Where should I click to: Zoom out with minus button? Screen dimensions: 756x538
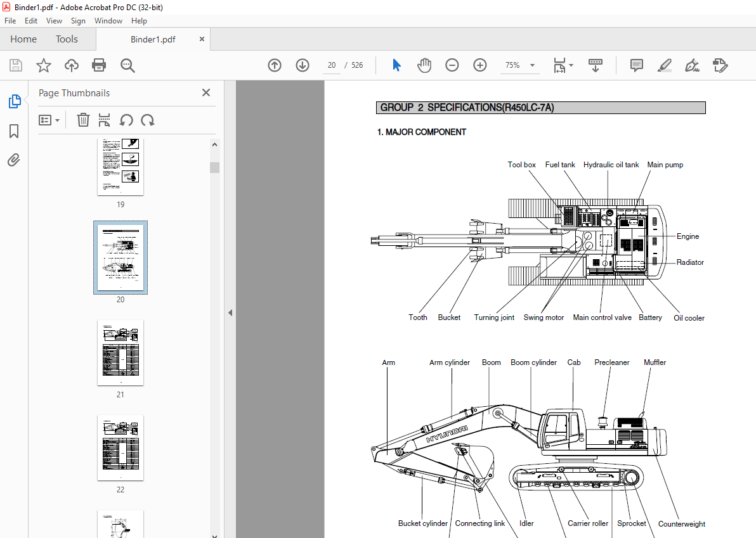click(452, 65)
